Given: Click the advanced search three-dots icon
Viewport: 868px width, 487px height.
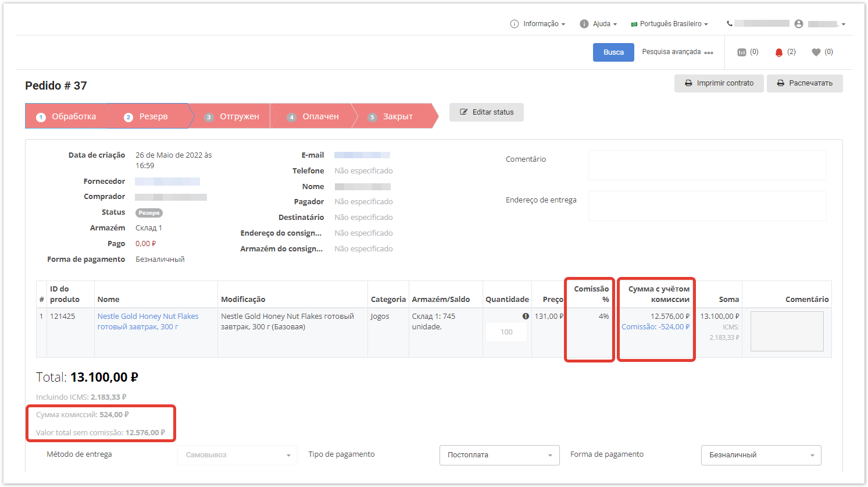Looking at the screenshot, I should [709, 52].
